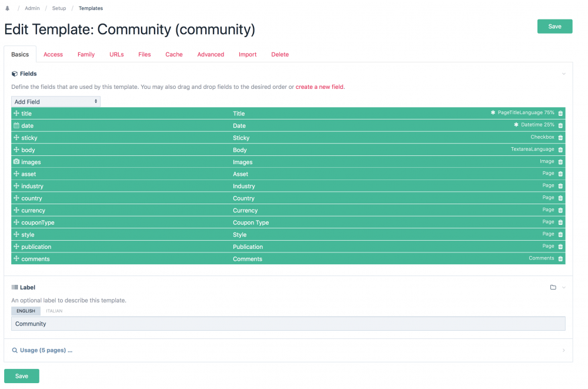Collapse the Label section chevron

[564, 287]
